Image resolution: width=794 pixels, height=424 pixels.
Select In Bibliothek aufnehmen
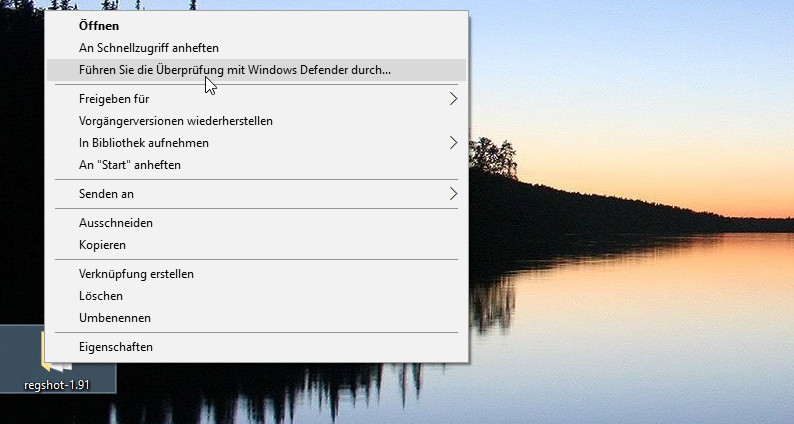[x=257, y=143]
